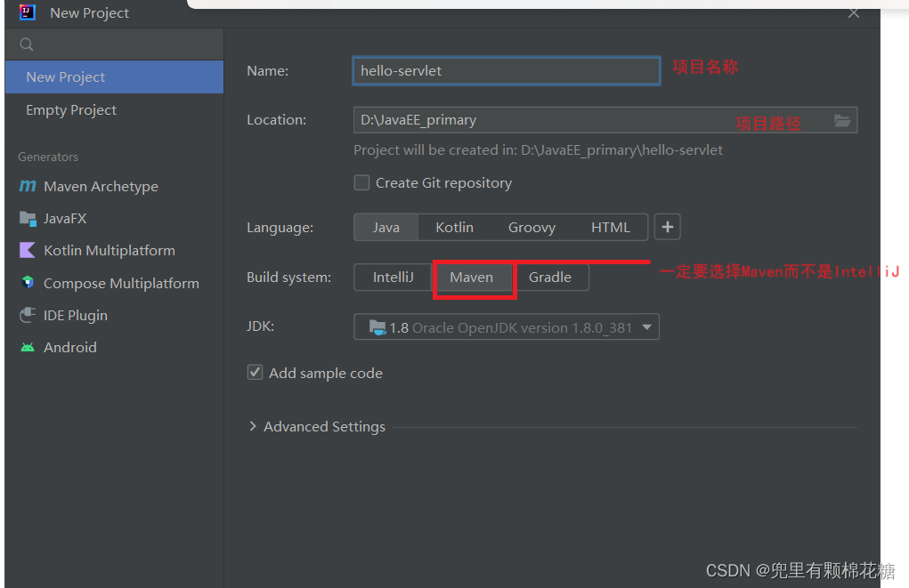Select Java as the language
This screenshot has width=909, height=588.
pyautogui.click(x=386, y=227)
